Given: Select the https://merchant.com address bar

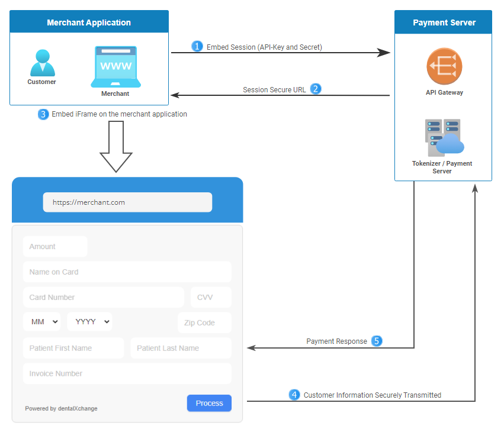Looking at the screenshot, I should coord(127,202).
